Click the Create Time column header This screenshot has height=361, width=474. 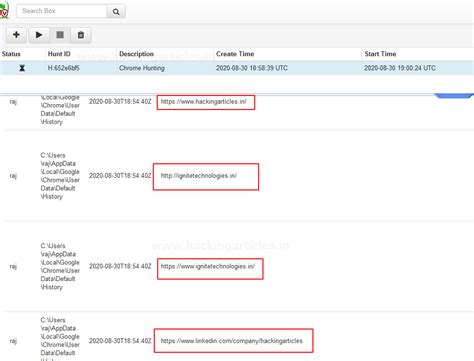[235, 54]
